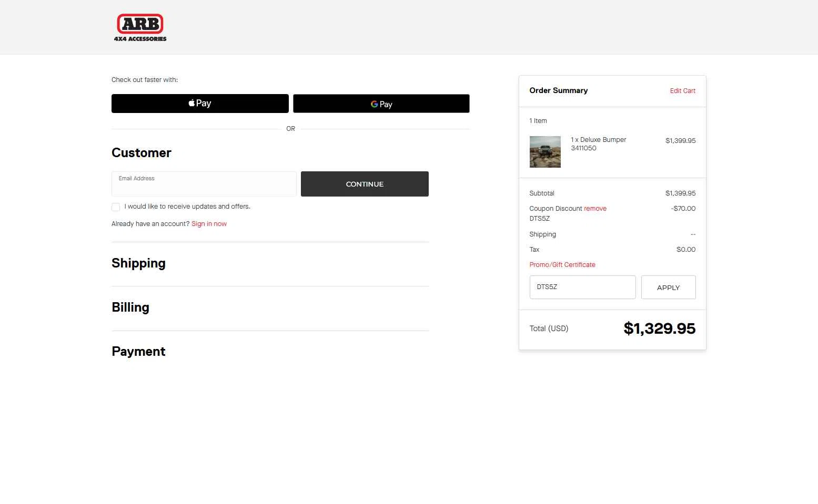Viewport: 818px width, 504px height.
Task: Open the Edit Cart link
Action: pos(682,91)
